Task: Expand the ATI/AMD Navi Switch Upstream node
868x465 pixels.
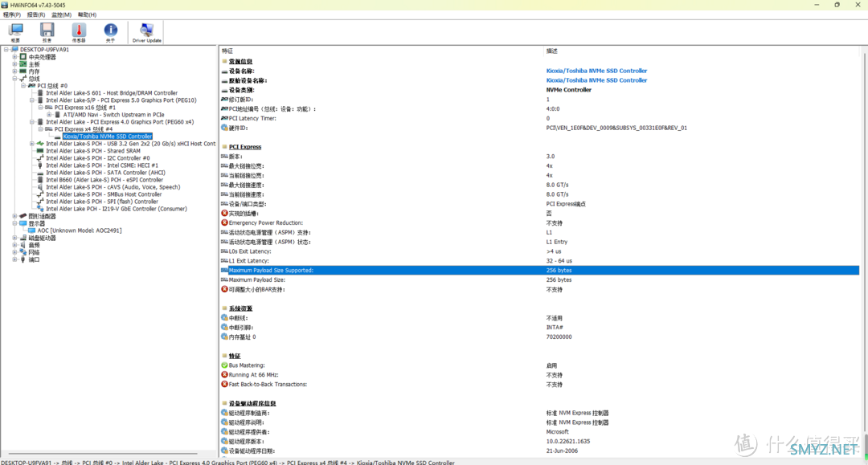Action: point(49,115)
